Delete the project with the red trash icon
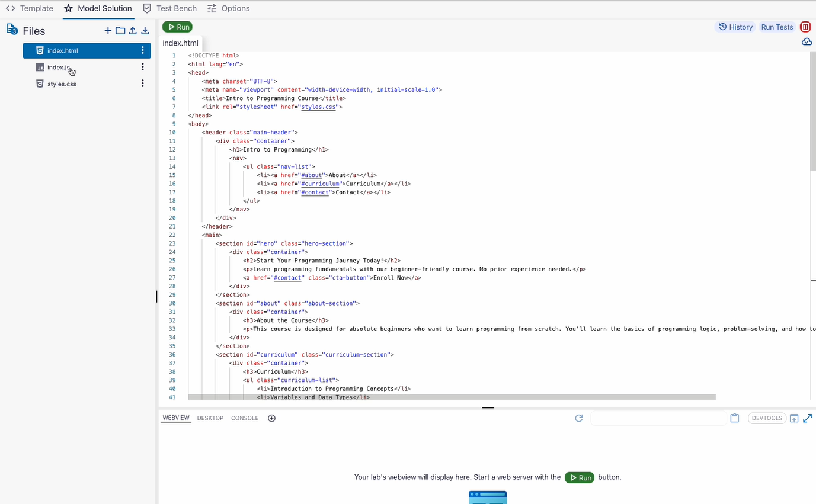 click(x=805, y=26)
